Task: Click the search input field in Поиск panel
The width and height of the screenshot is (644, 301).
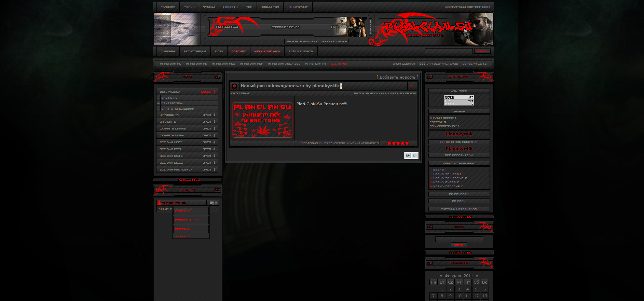Action: click(x=459, y=240)
